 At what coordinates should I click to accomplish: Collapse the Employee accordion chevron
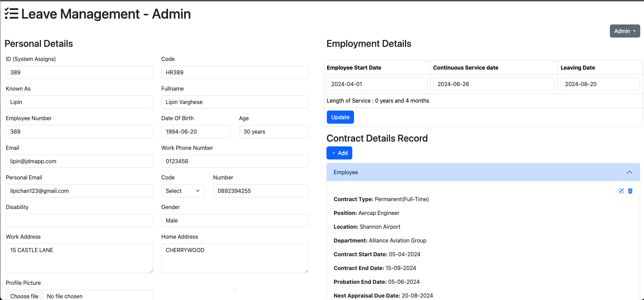pos(629,172)
